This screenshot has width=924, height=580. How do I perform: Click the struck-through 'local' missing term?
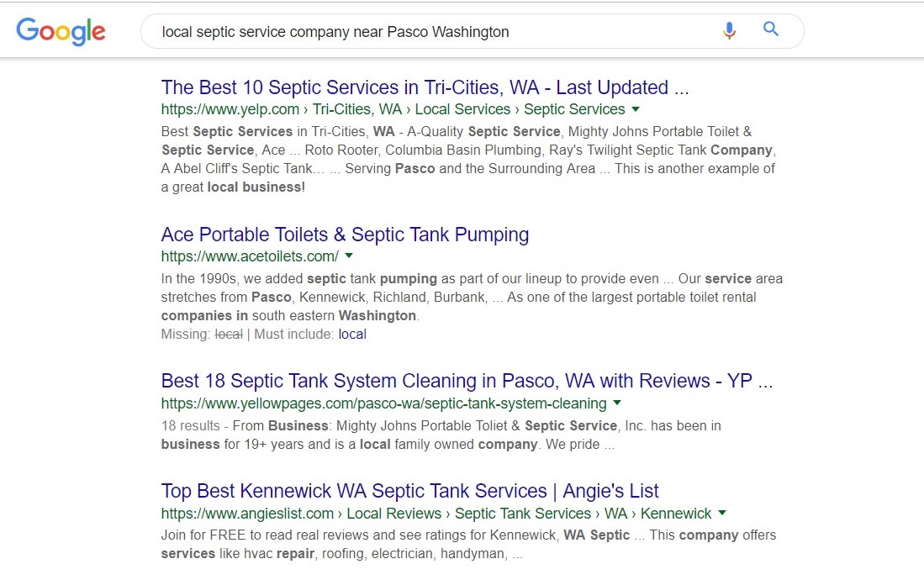point(229,335)
